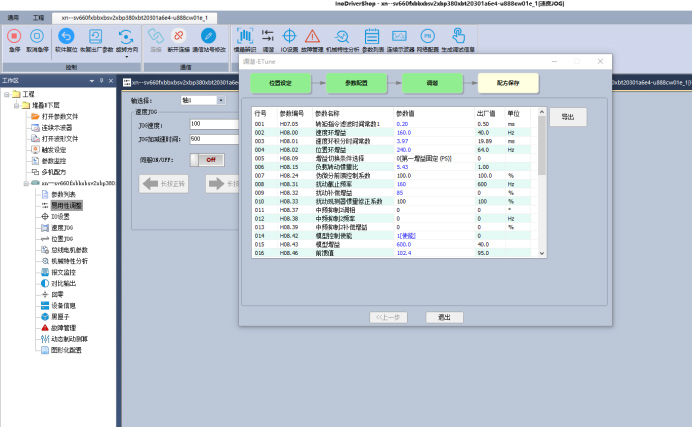Switch to the 工程 ribbon tab
The image size is (693, 428).
[x=38, y=18]
